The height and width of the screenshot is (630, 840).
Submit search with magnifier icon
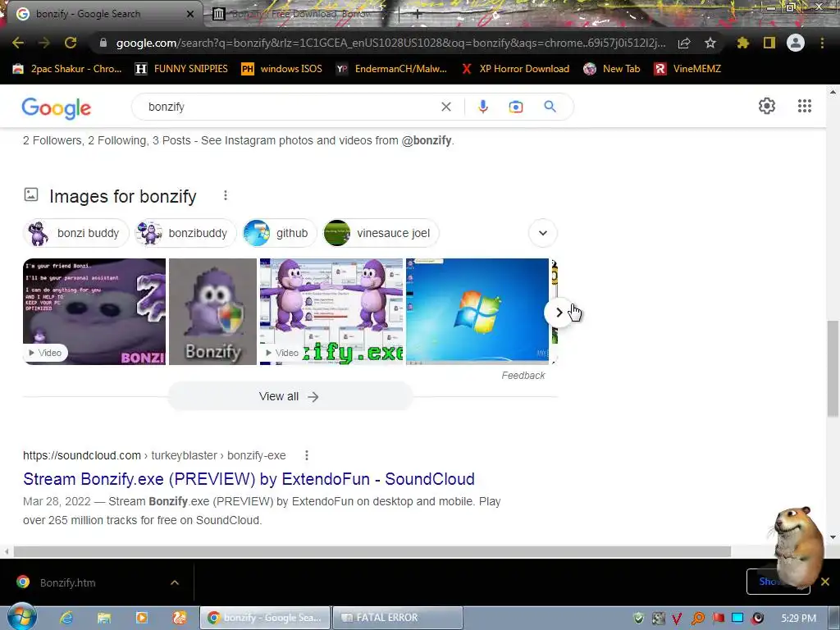(550, 107)
